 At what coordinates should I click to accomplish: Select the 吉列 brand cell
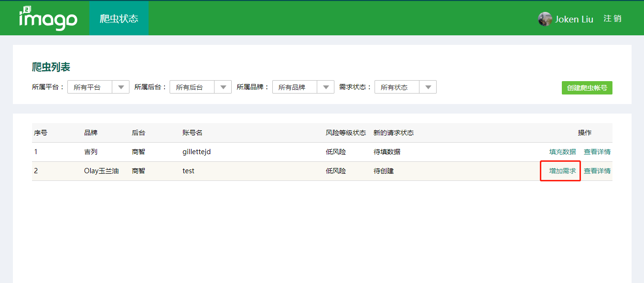point(91,152)
